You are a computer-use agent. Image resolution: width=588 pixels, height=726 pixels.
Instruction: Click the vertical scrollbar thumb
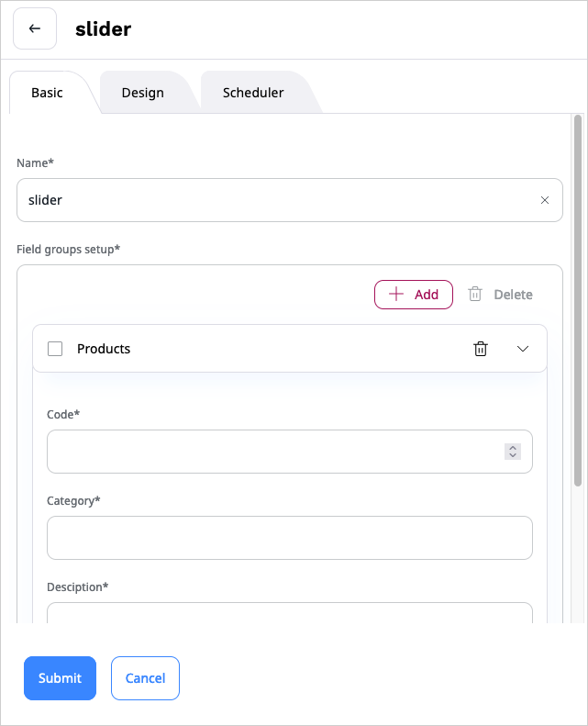click(577, 299)
